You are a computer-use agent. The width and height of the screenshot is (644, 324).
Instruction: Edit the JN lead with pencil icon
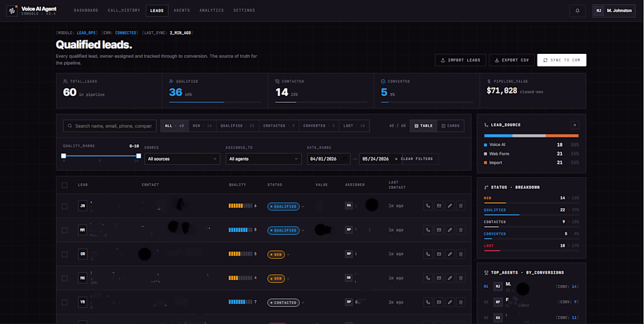[450, 206]
